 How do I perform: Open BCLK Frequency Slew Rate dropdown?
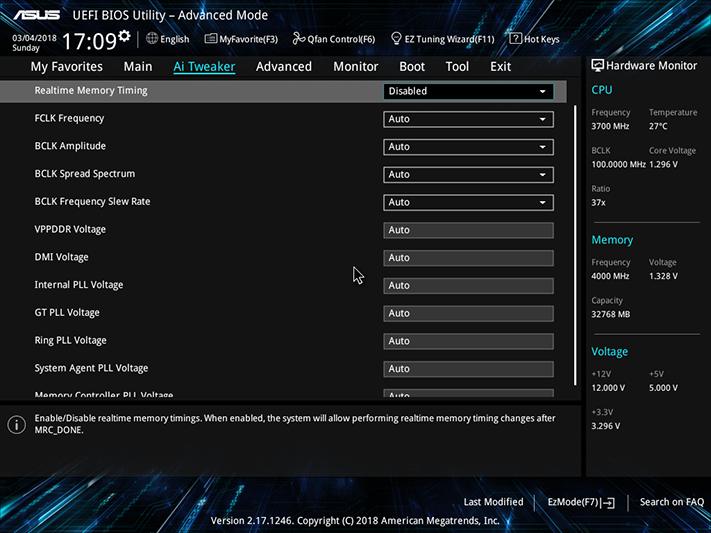point(468,202)
